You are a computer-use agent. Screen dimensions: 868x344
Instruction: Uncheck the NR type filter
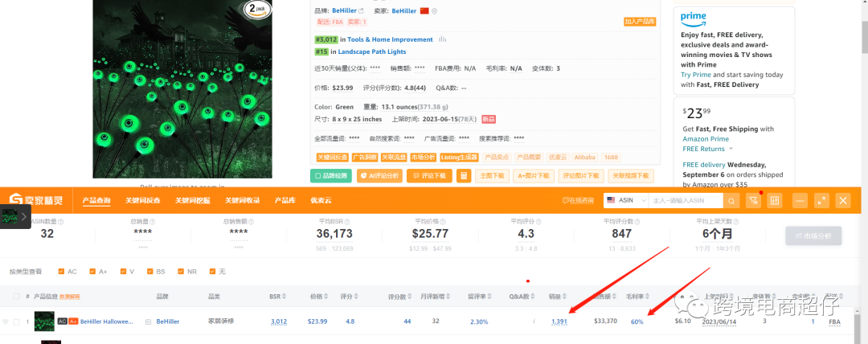click(x=181, y=272)
